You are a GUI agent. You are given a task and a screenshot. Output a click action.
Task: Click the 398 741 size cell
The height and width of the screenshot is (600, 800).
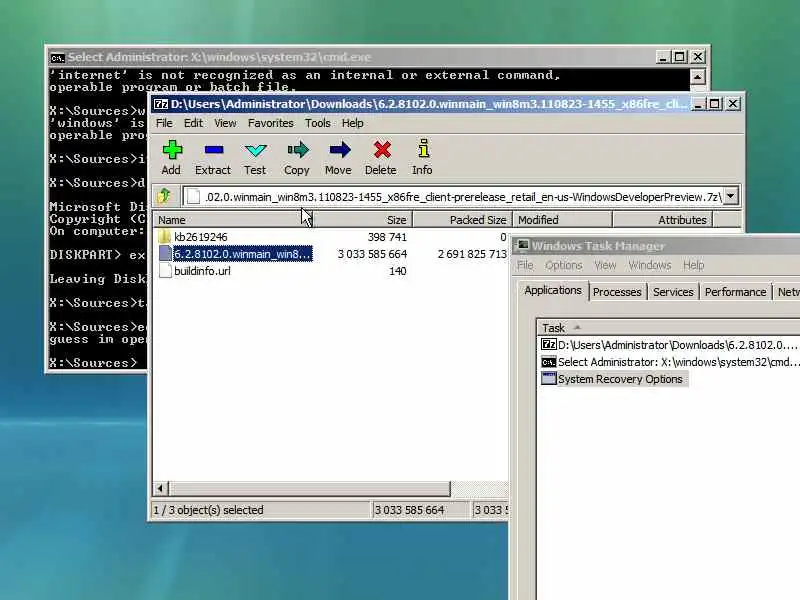click(x=387, y=237)
